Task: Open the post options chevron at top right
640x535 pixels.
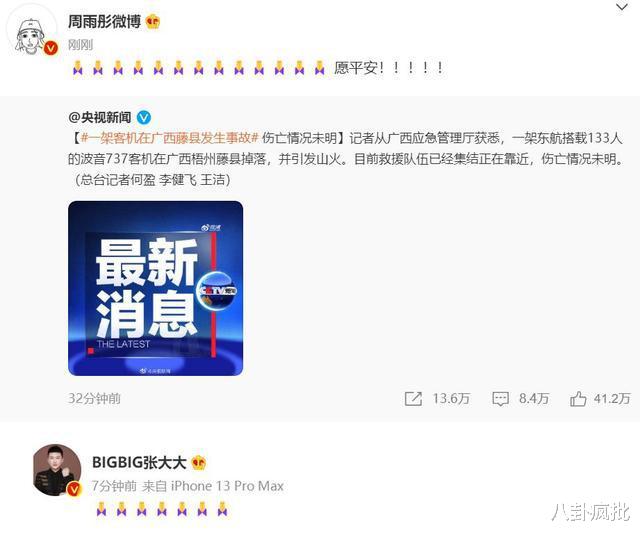Action: tap(621, 7)
